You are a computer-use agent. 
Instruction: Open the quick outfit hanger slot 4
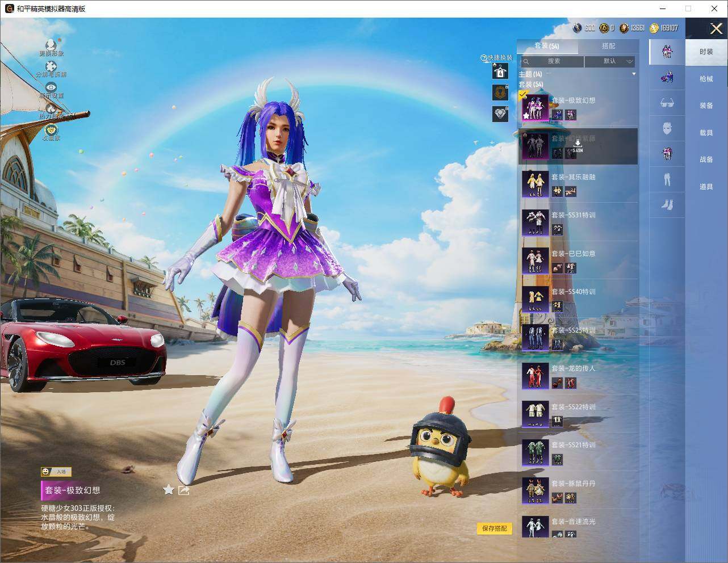click(500, 72)
